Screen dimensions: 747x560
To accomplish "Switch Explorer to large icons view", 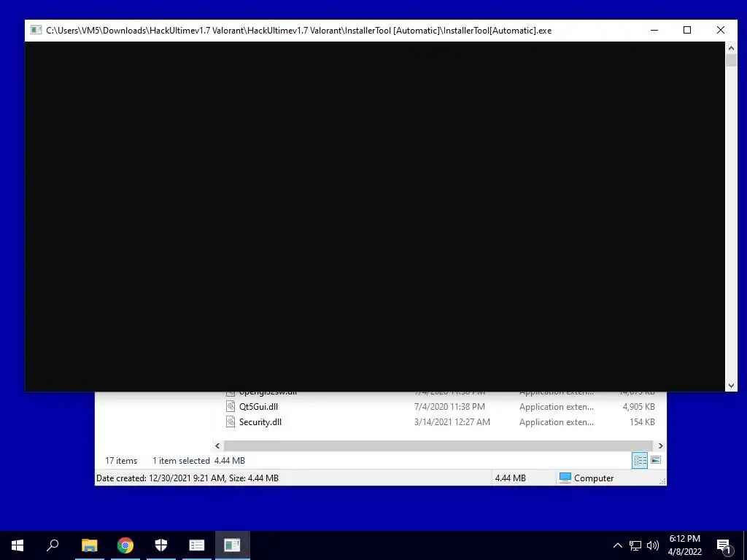I will click(x=656, y=460).
